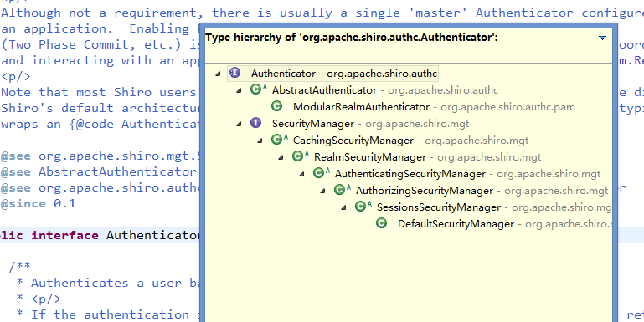Collapse the SecurityManager interface node
The image size is (644, 322).
(239, 124)
